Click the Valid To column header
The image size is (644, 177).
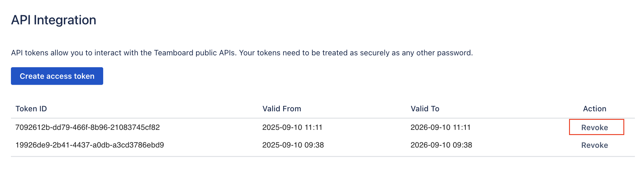click(x=425, y=109)
